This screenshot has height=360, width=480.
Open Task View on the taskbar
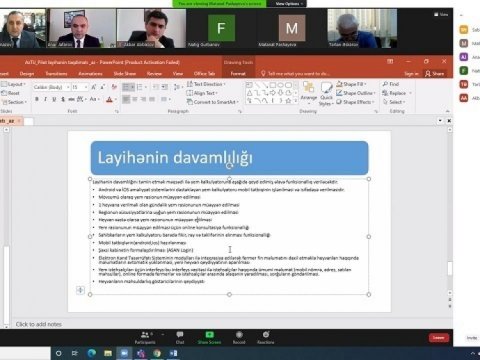click(x=75, y=353)
